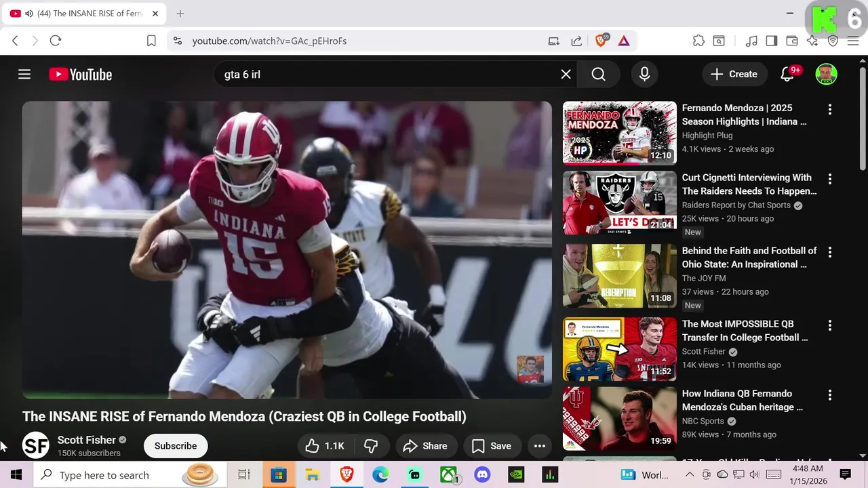The height and width of the screenshot is (488, 868).
Task: Open the account avatar menu
Action: coord(826,75)
